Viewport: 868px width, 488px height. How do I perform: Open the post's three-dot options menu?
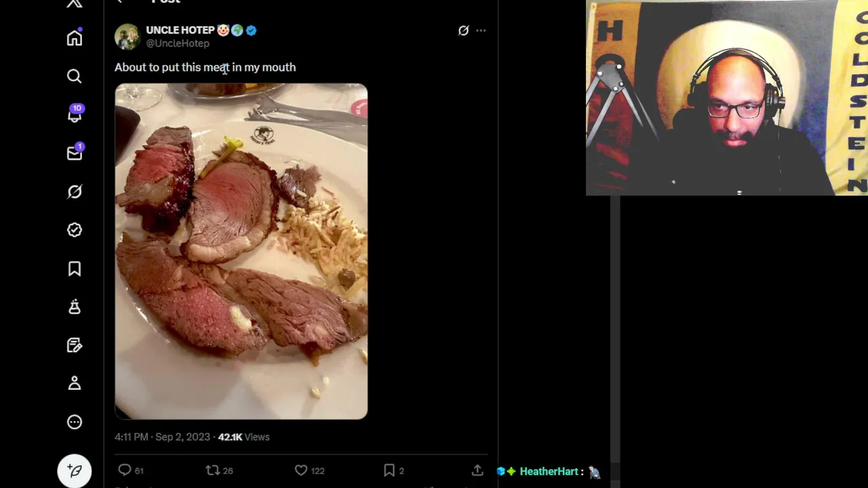coord(481,30)
